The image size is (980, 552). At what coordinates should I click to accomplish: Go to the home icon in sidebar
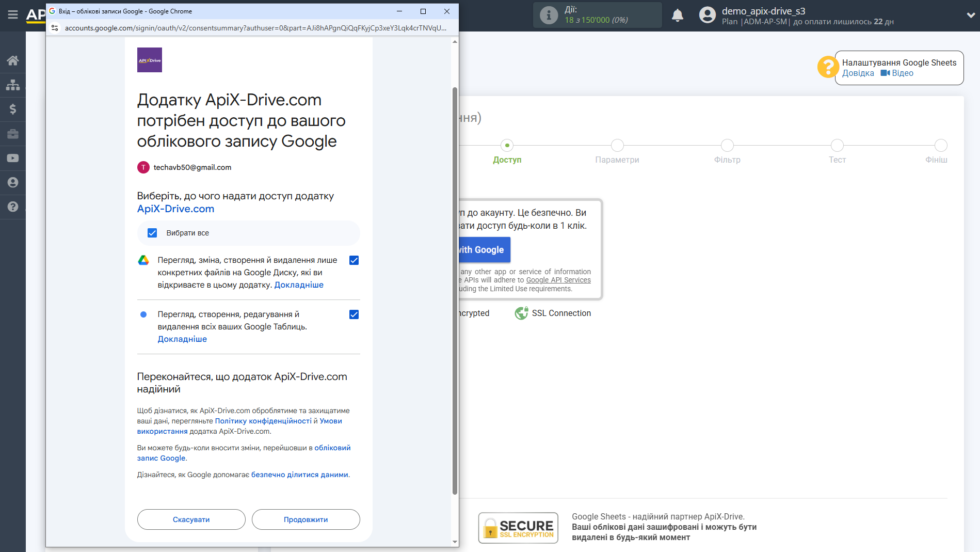(x=12, y=60)
